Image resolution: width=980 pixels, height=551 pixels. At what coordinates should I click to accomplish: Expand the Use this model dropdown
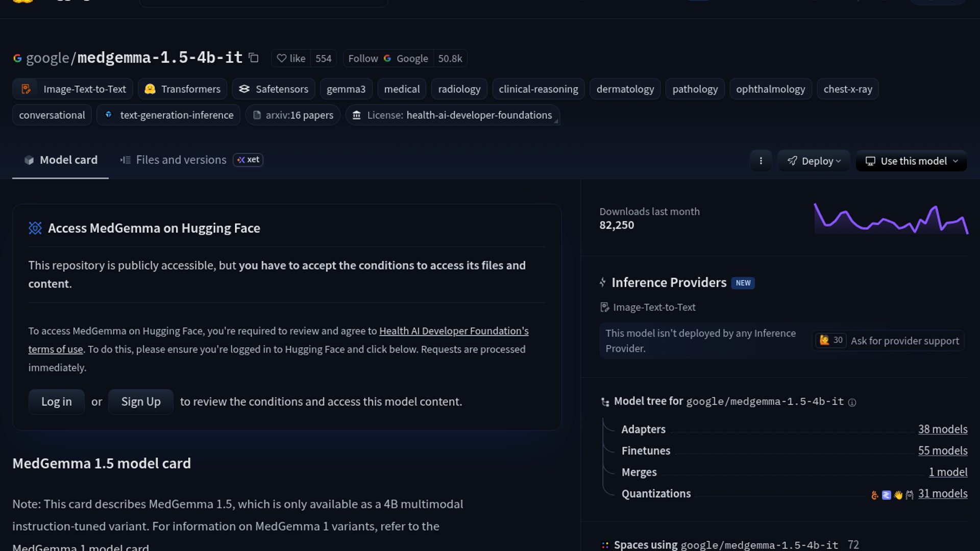click(912, 161)
